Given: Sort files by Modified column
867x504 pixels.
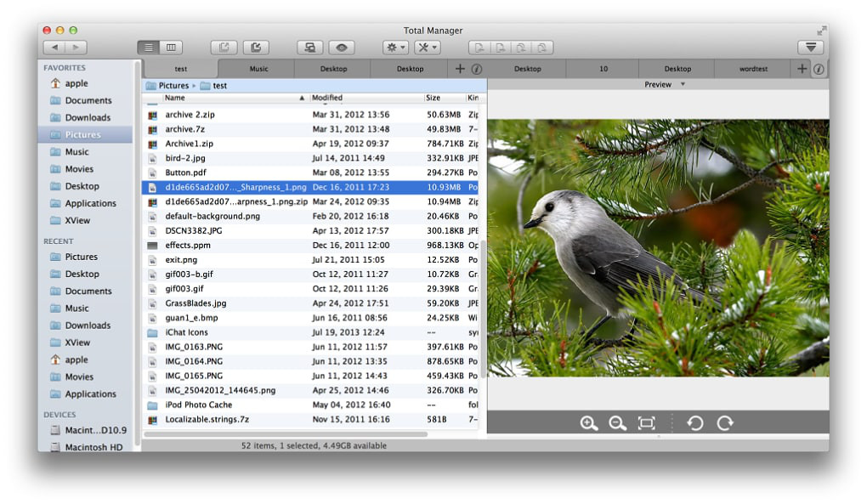Looking at the screenshot, I should pos(366,98).
